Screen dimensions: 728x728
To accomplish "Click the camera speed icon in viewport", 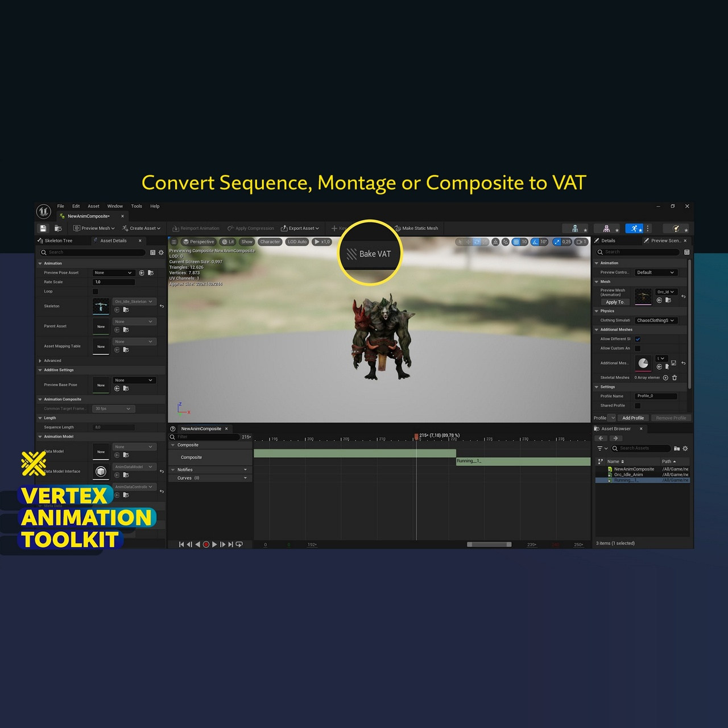I will pyautogui.click(x=581, y=242).
